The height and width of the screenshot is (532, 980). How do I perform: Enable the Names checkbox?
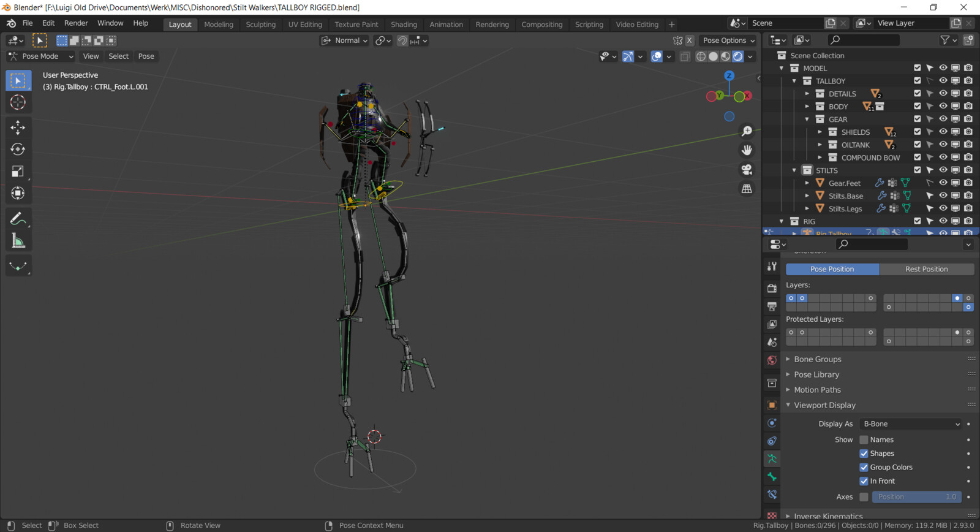864,440
